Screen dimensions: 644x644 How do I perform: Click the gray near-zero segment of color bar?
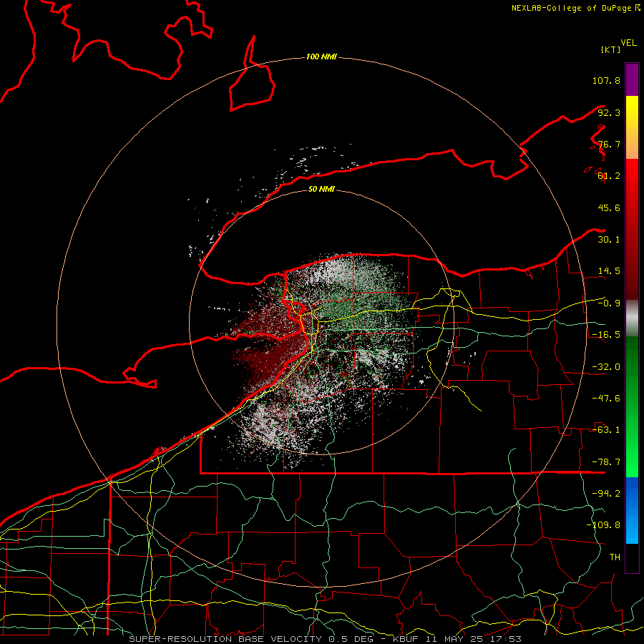[x=632, y=318]
